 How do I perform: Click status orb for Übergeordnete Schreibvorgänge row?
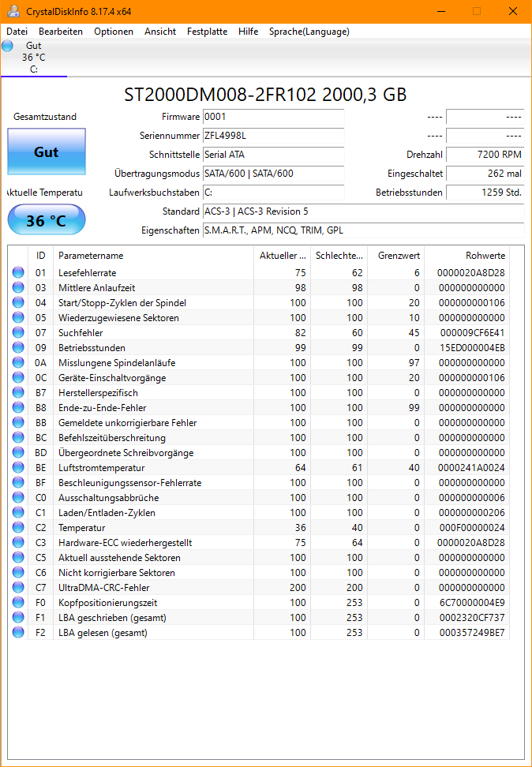pyautogui.click(x=18, y=453)
